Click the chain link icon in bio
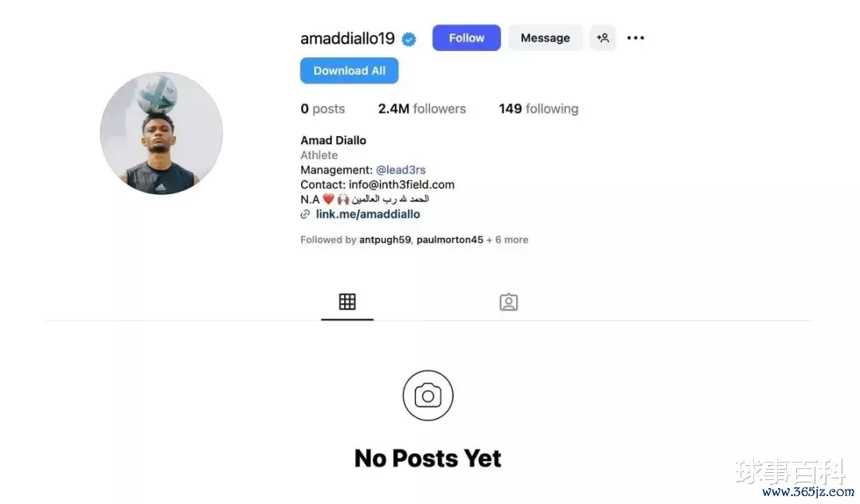 click(305, 214)
